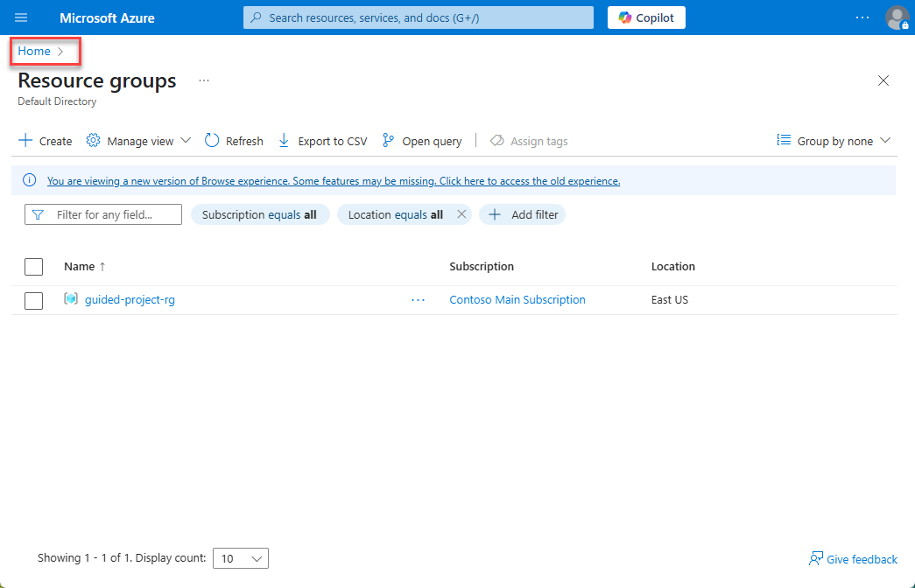Sort by the Subscription column header
The image size is (915, 588).
pyautogui.click(x=482, y=267)
